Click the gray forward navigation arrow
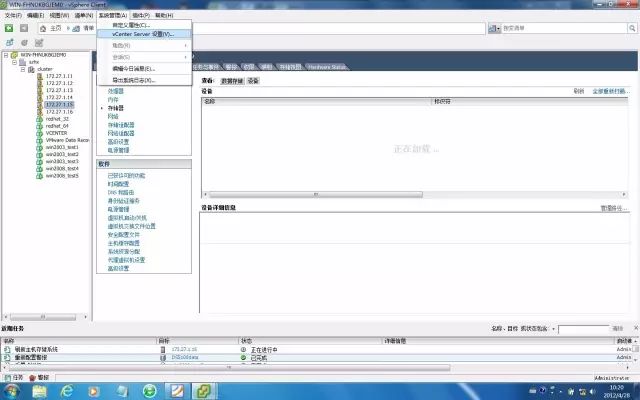Viewport: 640px width, 400px height. pos(24,28)
